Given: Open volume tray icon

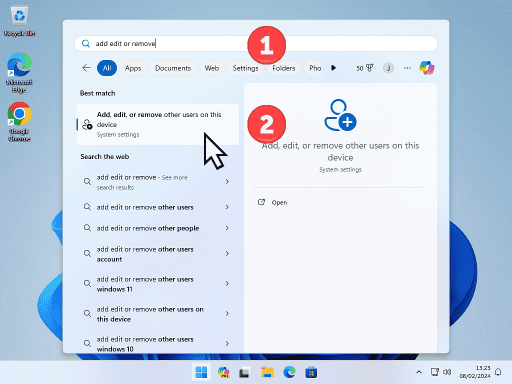Looking at the screenshot, I should [x=447, y=372].
